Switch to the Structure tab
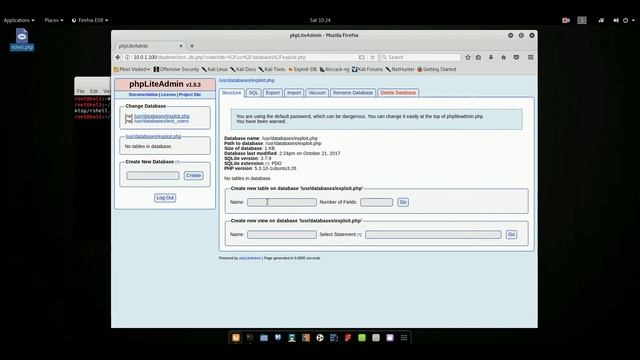Screen dimensions: 640x360 point(231,93)
